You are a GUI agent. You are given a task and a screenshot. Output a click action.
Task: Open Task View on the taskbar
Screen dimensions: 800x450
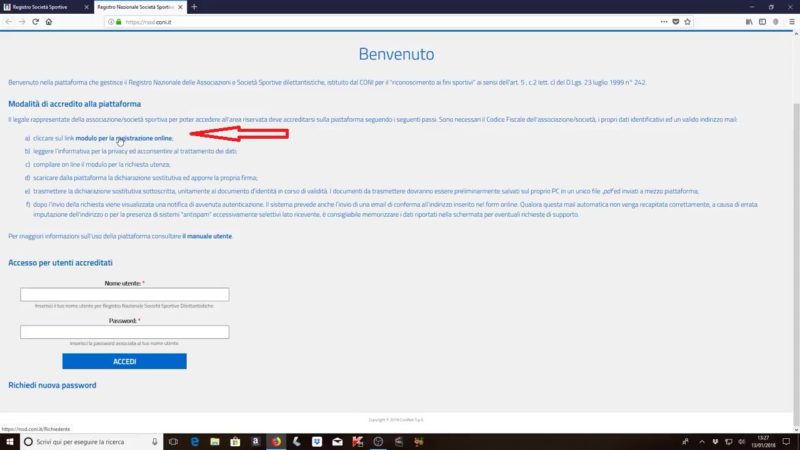click(x=173, y=442)
